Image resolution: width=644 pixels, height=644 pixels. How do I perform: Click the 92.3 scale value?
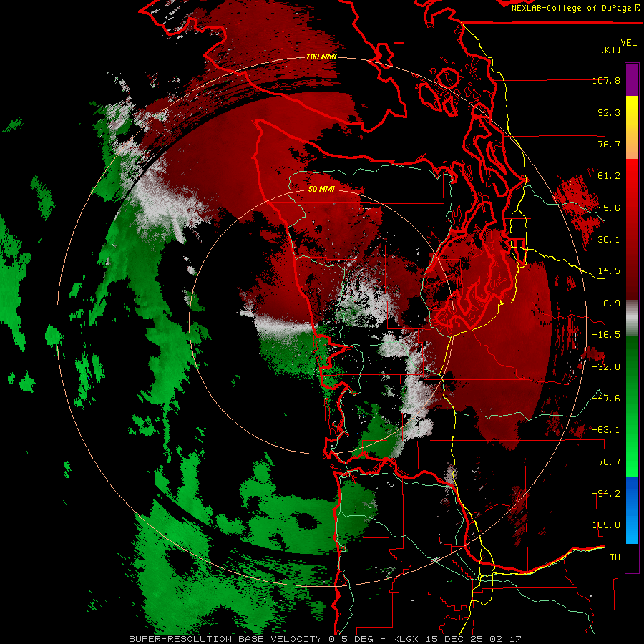click(x=609, y=112)
